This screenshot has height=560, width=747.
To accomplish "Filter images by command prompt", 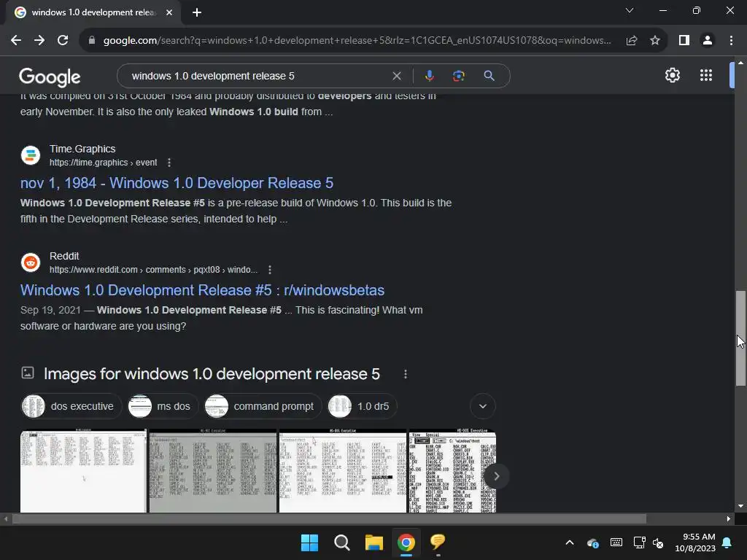I will 263,406.
